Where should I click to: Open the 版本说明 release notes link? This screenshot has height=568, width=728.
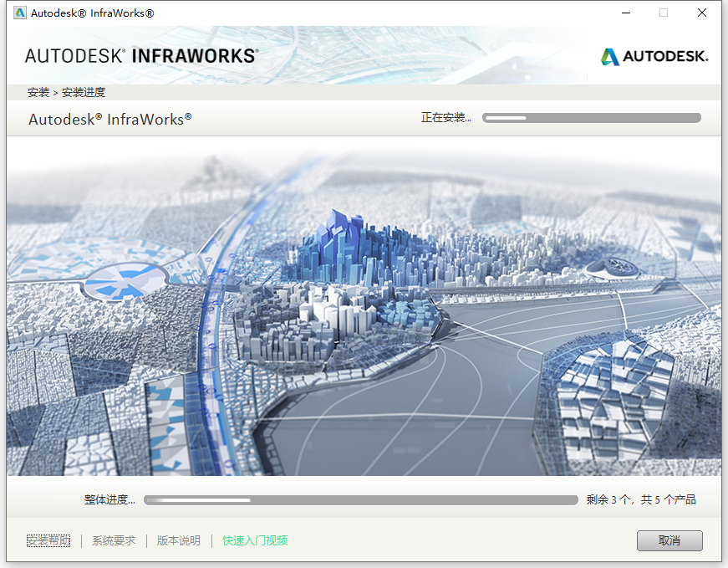179,540
